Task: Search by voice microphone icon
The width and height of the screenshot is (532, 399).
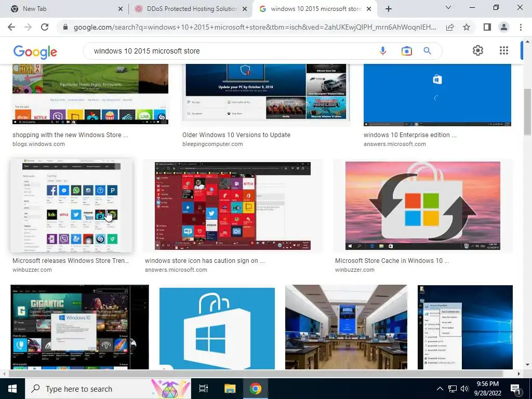Action: pos(383,51)
